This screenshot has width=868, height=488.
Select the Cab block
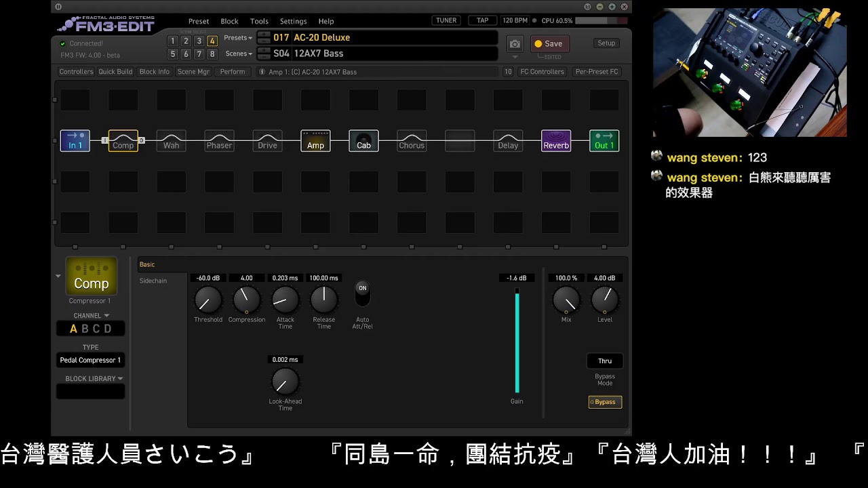[x=363, y=141]
